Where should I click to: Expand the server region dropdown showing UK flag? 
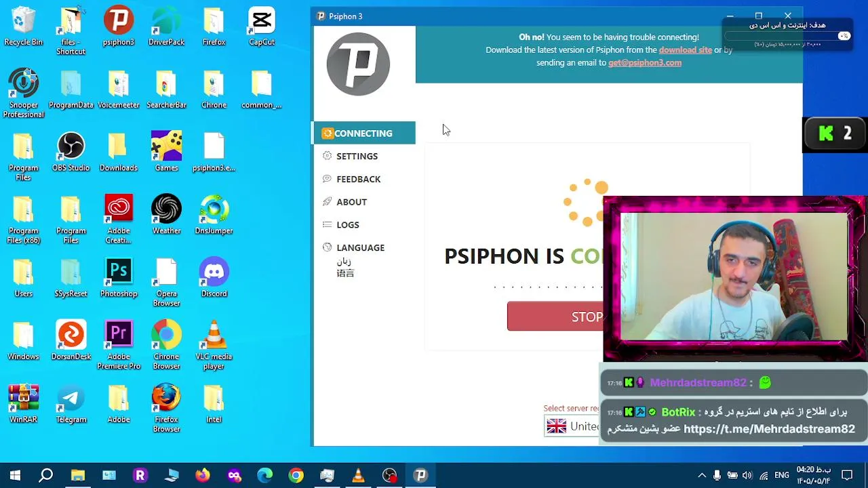[573, 426]
